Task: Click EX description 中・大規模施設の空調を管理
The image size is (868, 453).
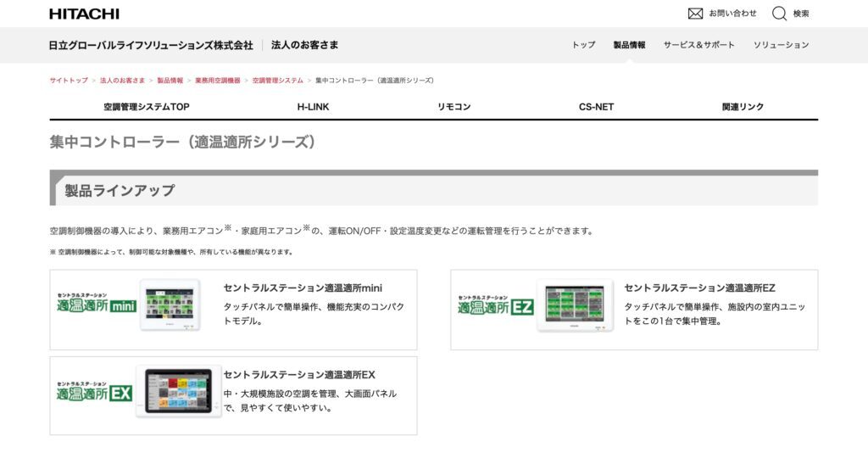Action: 310,400
